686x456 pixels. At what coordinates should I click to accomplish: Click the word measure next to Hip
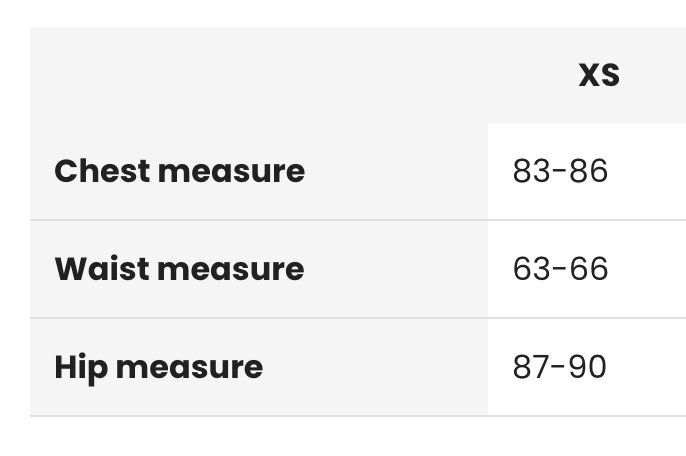coord(189,368)
